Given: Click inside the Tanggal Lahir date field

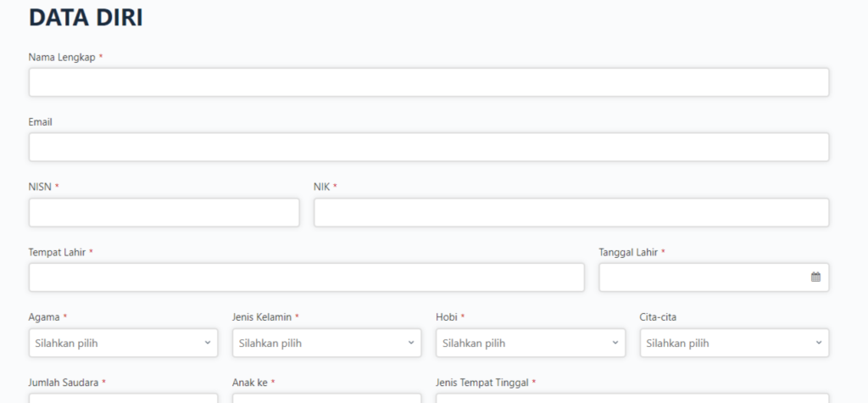Looking at the screenshot, I should pyautogui.click(x=704, y=277).
